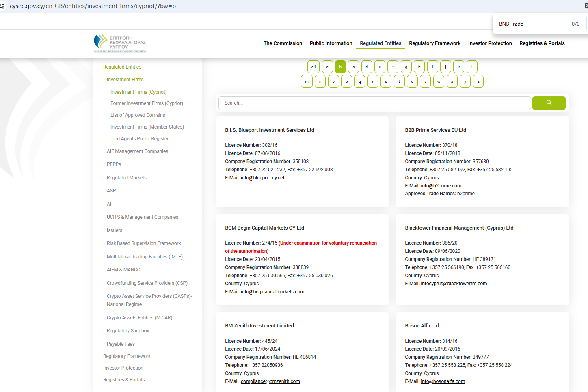Filter firms by letter 'm'

pos(307,82)
